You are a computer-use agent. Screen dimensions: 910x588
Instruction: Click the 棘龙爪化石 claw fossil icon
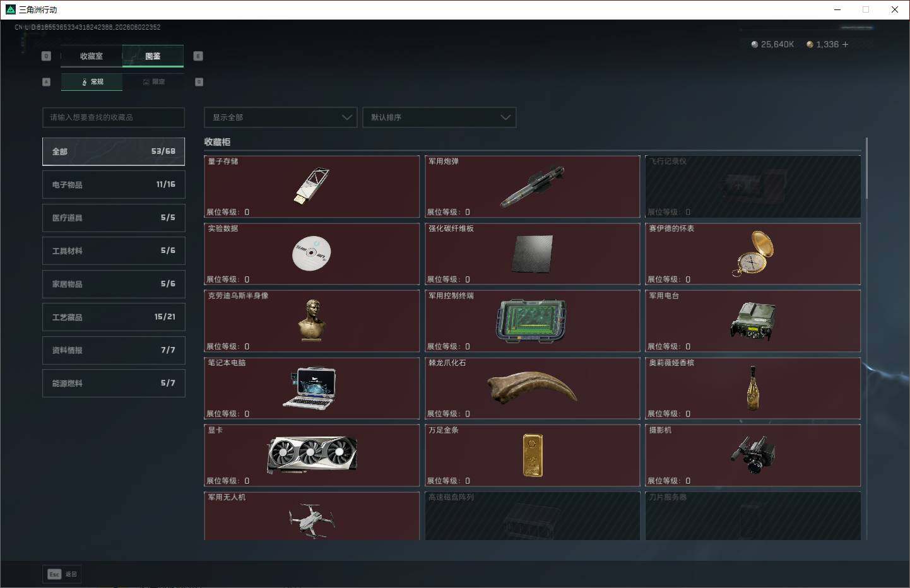[x=532, y=387]
